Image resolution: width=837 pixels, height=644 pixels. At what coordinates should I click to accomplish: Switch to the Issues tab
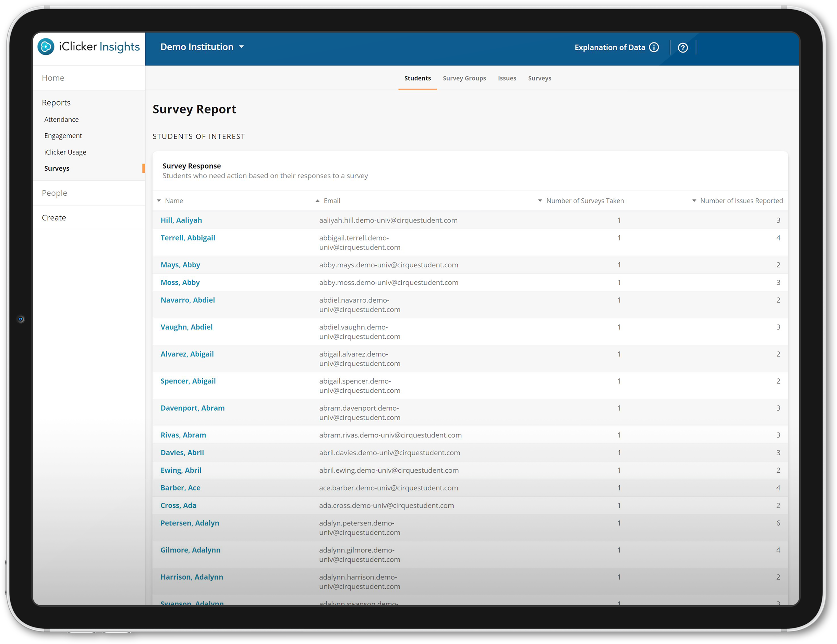point(507,78)
